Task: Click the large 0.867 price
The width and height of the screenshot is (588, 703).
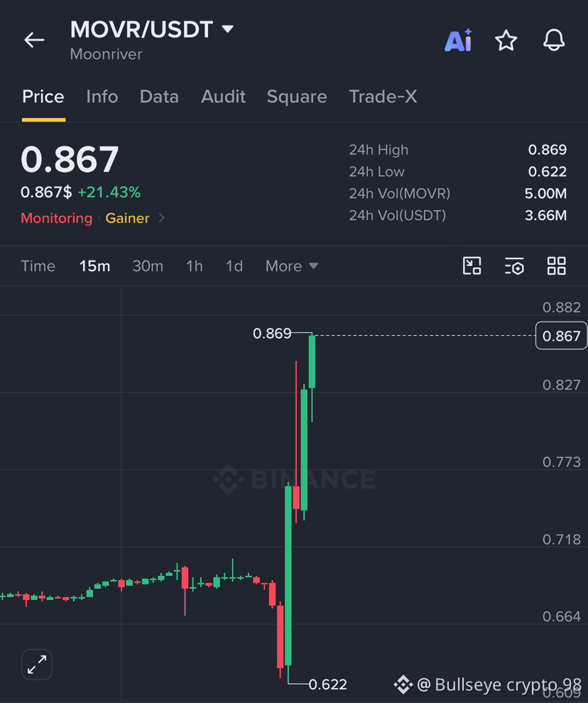Action: 70,159
